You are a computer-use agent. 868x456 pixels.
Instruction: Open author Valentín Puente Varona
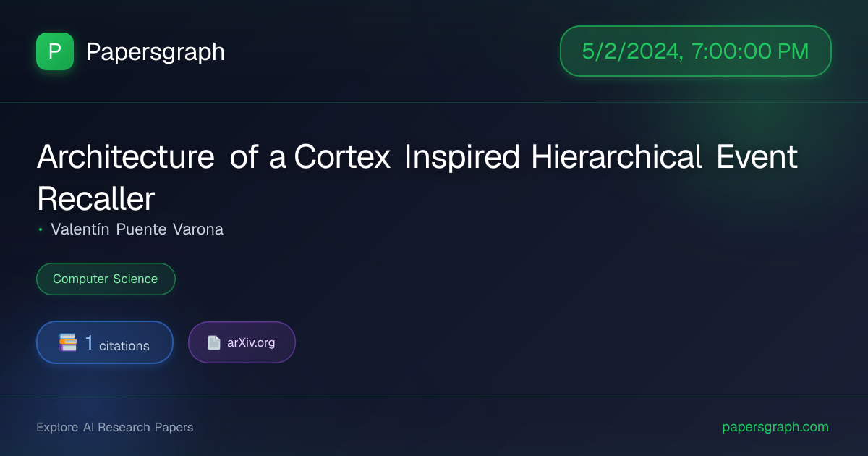pyautogui.click(x=137, y=229)
